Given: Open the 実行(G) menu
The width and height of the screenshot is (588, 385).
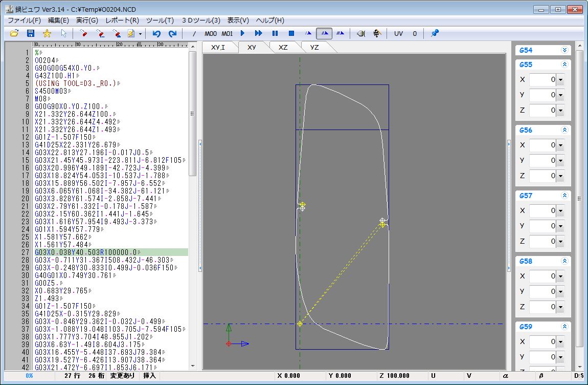Looking at the screenshot, I should 87,20.
